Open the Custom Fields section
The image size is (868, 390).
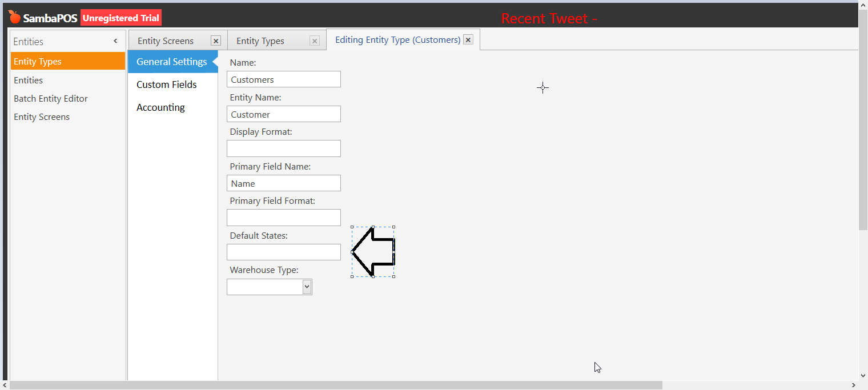[172, 85]
